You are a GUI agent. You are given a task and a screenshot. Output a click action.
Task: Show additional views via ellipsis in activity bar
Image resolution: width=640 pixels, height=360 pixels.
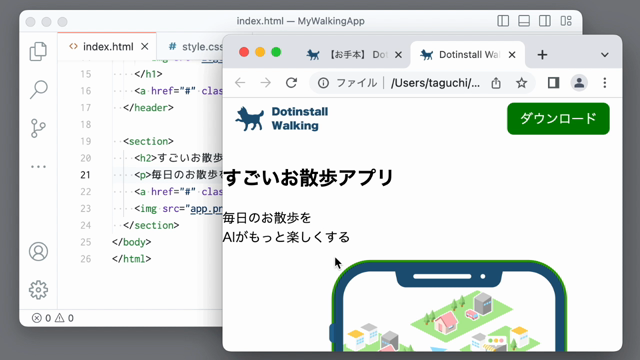click(x=38, y=167)
